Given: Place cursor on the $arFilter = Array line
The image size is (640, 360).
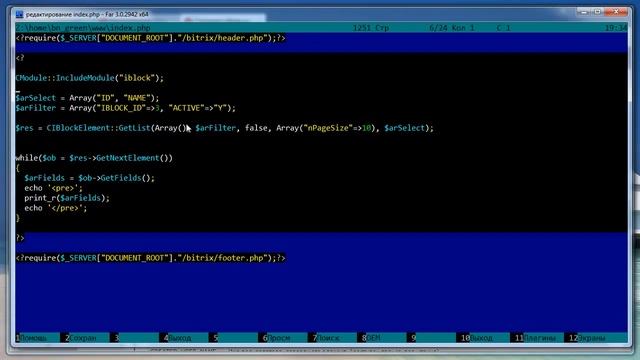Looking at the screenshot, I should pos(126,108).
